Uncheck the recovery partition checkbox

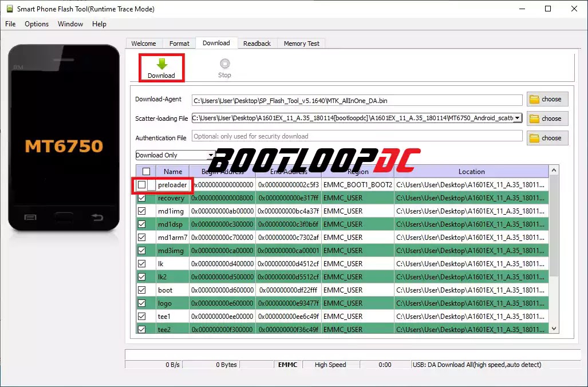tap(142, 198)
